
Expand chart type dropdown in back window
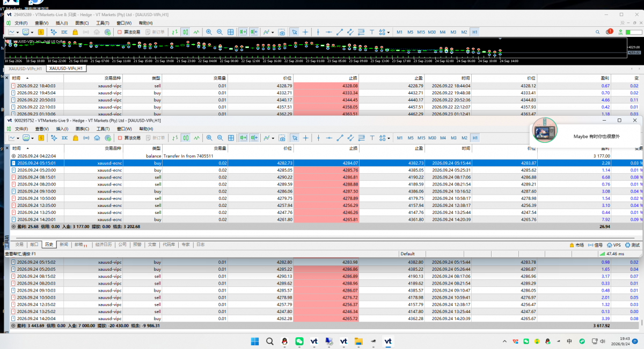click(x=18, y=32)
